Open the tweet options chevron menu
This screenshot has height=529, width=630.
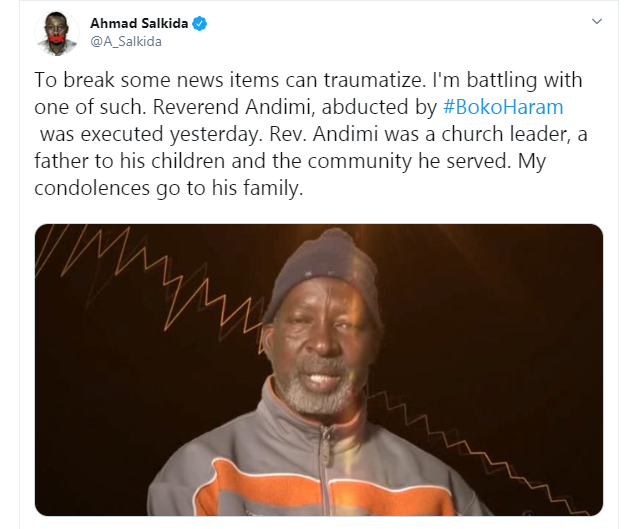pos(597,21)
